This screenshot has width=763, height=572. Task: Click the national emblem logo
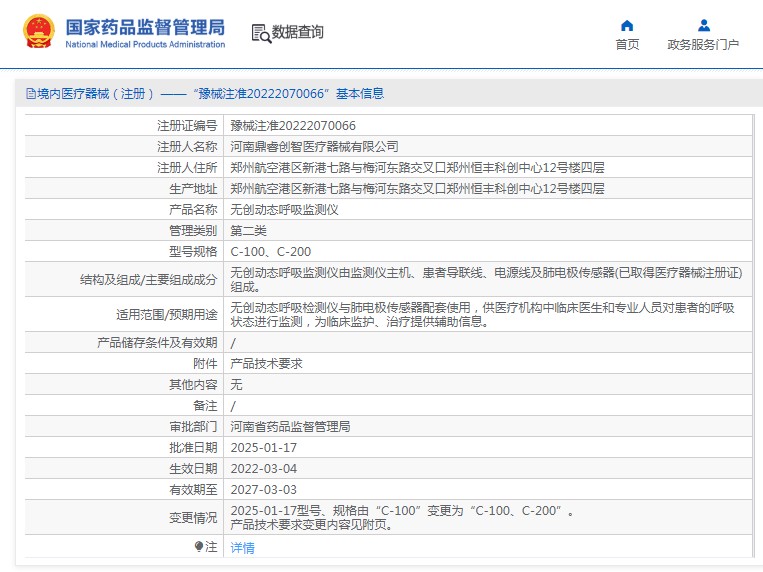[38, 32]
